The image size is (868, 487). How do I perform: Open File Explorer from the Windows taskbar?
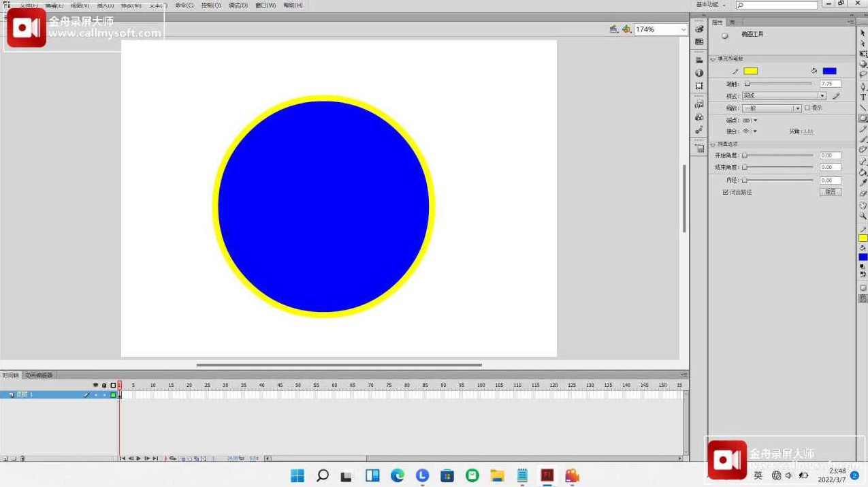pyautogui.click(x=497, y=475)
